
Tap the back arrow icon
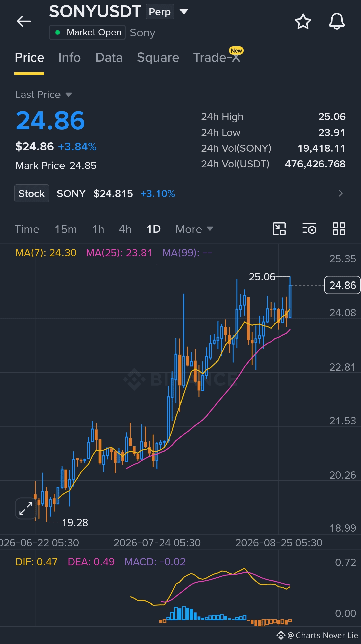click(x=24, y=21)
